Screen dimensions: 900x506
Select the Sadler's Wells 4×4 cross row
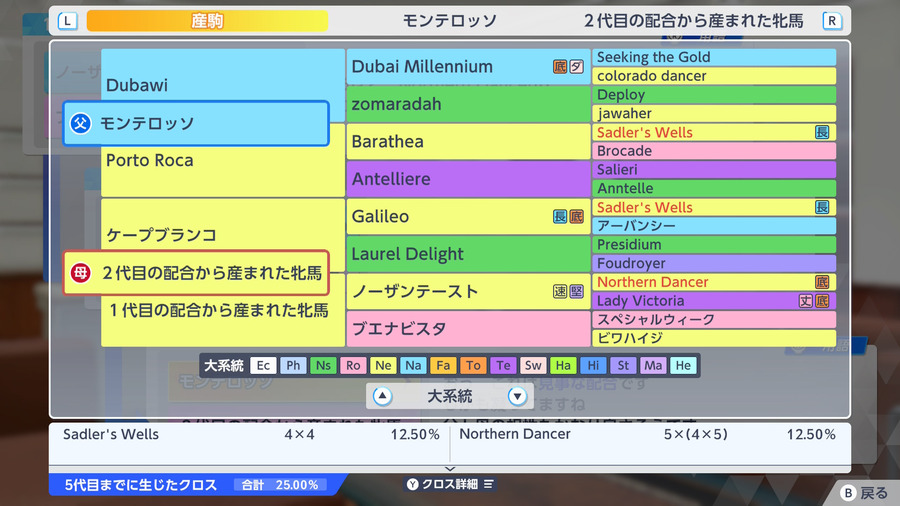pos(250,434)
